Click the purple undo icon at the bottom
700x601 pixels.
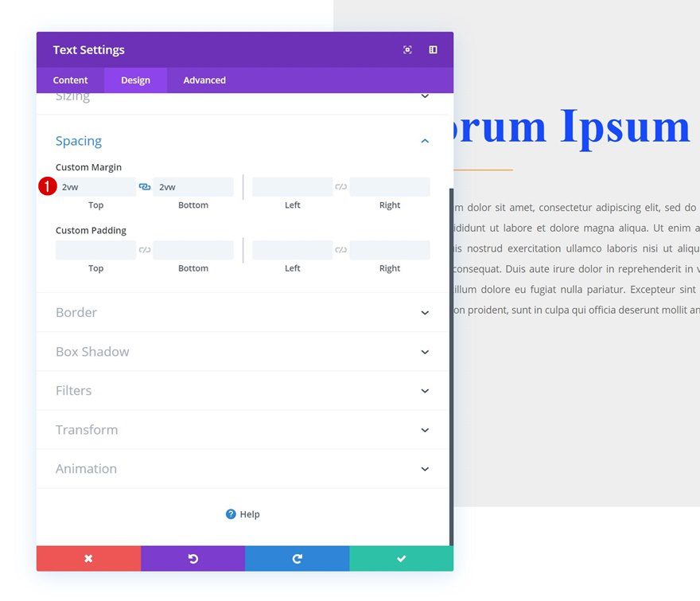[192, 558]
